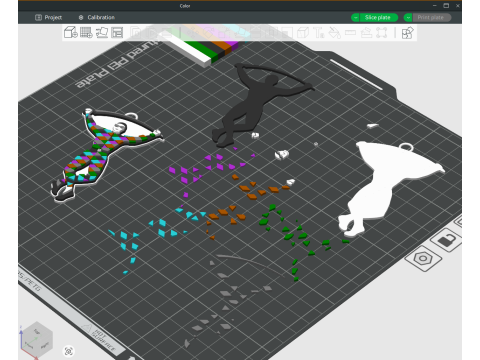Image resolution: width=480 pixels, height=360 pixels.
Task: Select the Color painting bucket tool
Action: pyautogui.click(x=335, y=33)
